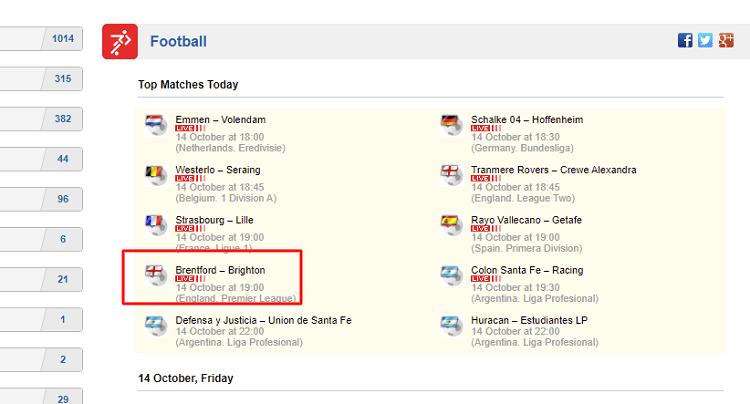This screenshot has width=750, height=404.
Task: Open Tranmere Rovers – Crewe Alexandra match
Action: click(x=553, y=170)
